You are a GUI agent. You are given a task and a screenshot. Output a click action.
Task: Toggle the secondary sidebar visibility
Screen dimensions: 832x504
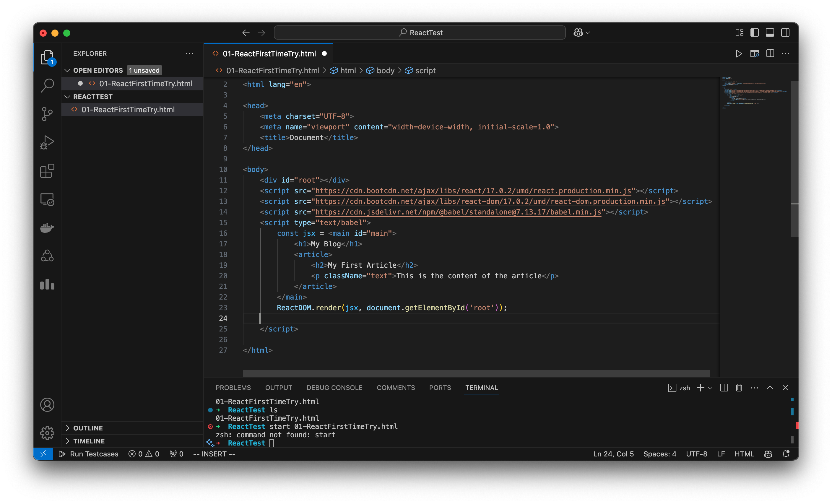[785, 32]
